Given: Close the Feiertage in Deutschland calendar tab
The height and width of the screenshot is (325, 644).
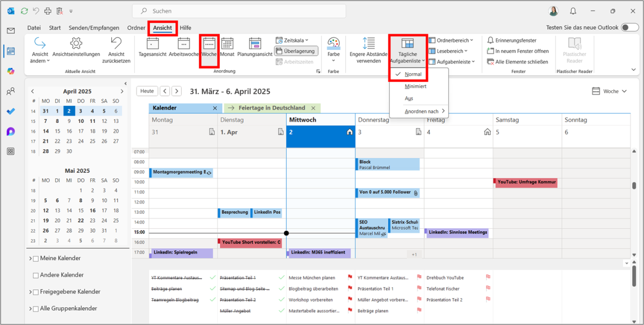Looking at the screenshot, I should pyautogui.click(x=313, y=108).
